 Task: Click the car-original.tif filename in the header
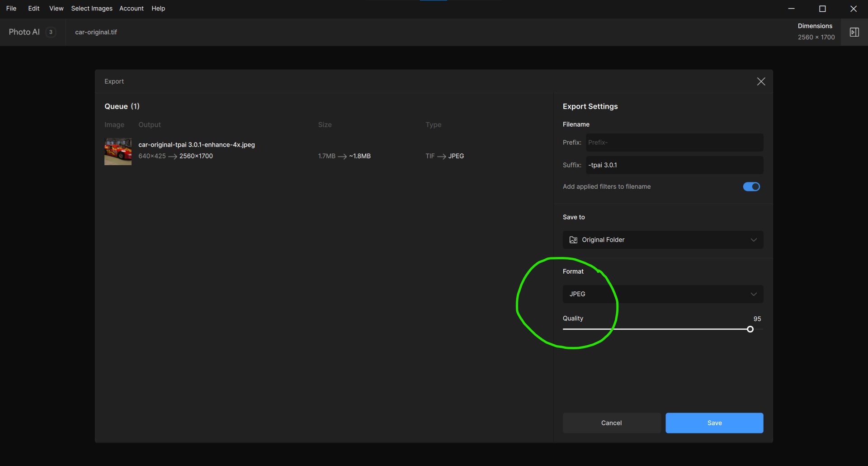coord(95,32)
